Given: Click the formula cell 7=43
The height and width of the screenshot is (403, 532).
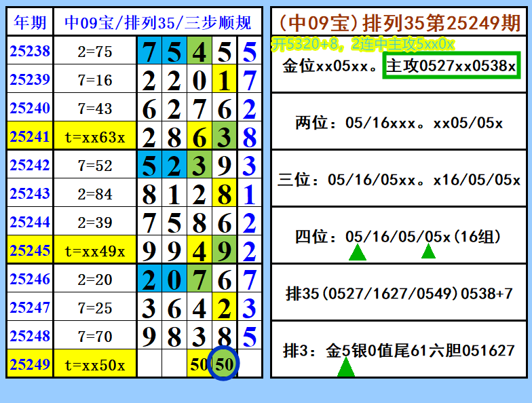Looking at the screenshot, I should point(95,108).
